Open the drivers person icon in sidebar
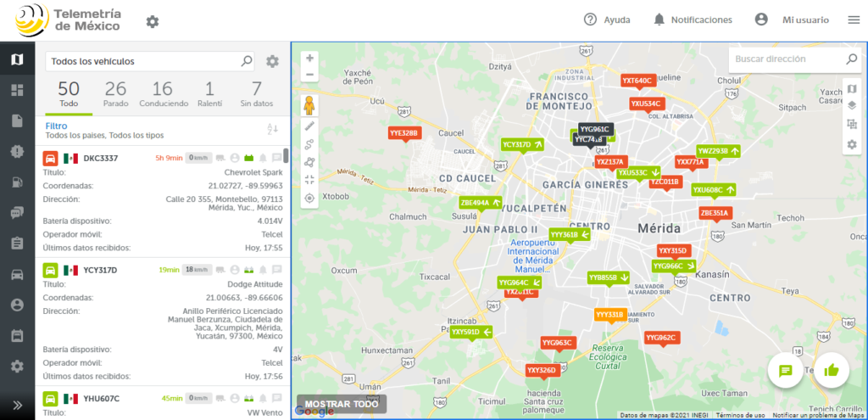Viewport: 868px width, 420px height. tap(17, 305)
